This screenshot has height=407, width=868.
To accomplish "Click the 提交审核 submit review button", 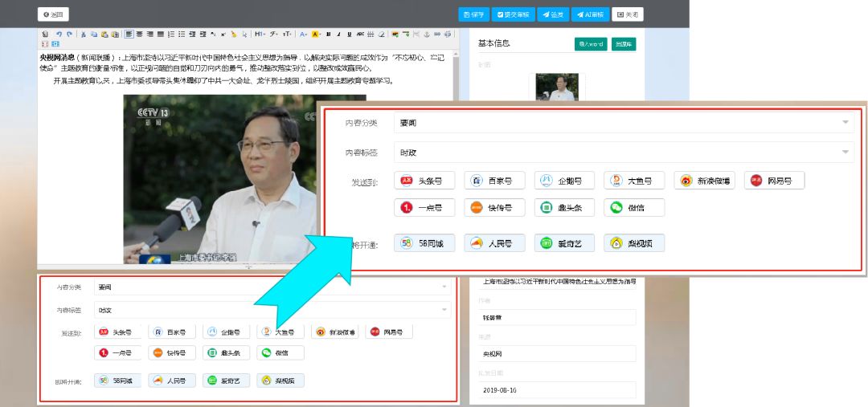I will coord(513,14).
